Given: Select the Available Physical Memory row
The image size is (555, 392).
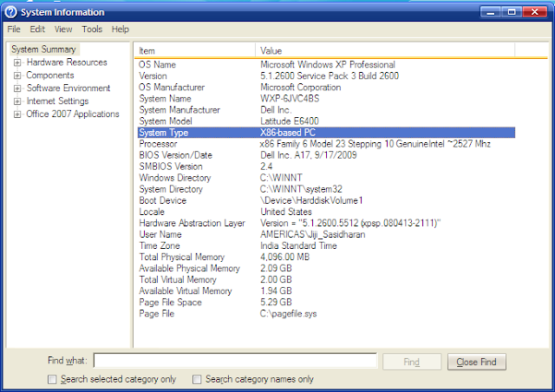Looking at the screenshot, I should [x=326, y=268].
